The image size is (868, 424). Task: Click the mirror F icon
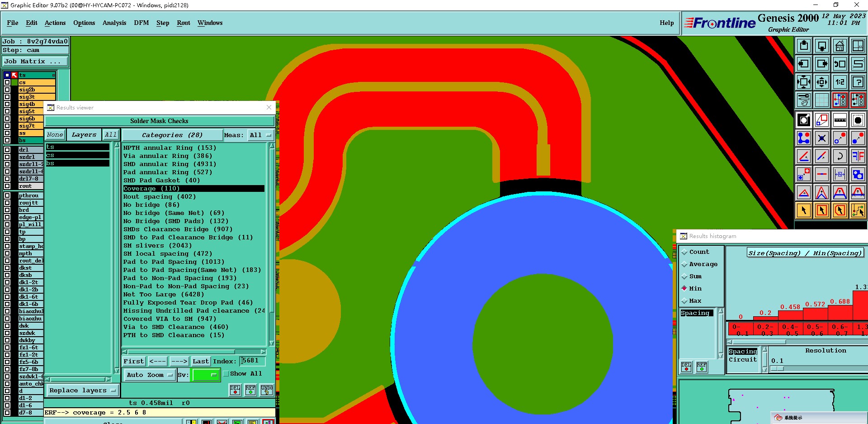(858, 156)
